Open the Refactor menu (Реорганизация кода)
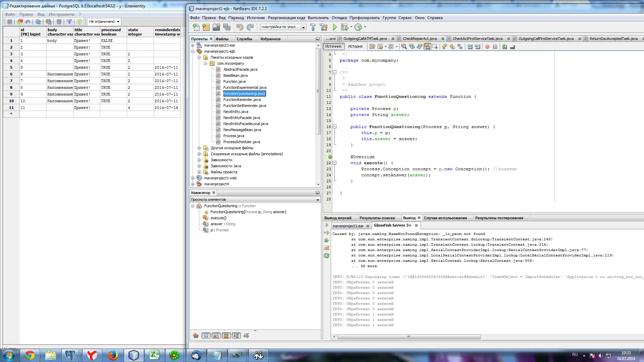 tap(286, 18)
